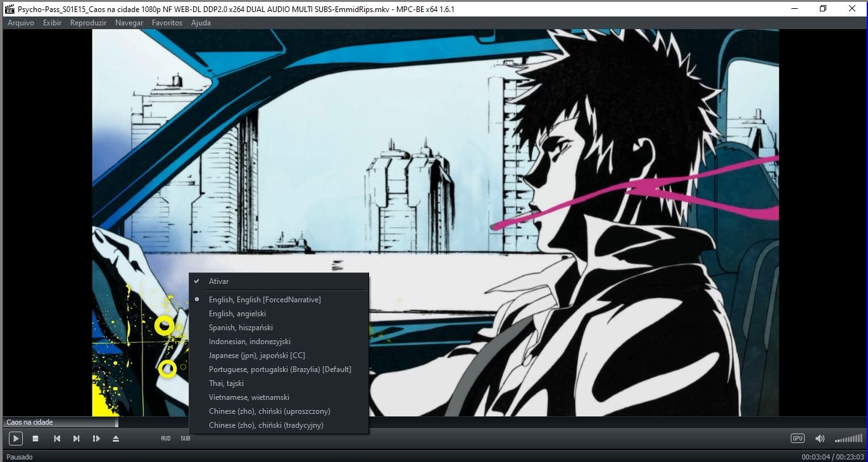
Task: Toggle the Ativar subtitles checkbox
Action: [x=218, y=281]
